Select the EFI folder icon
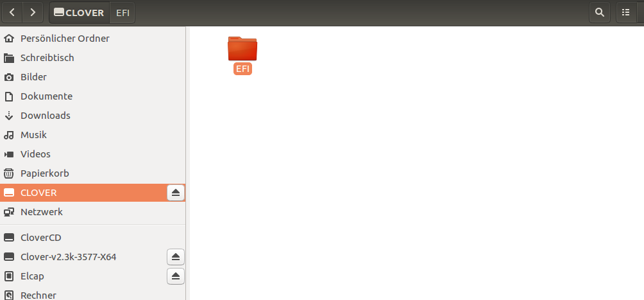Viewport: 644px width, 300px height. point(242,55)
